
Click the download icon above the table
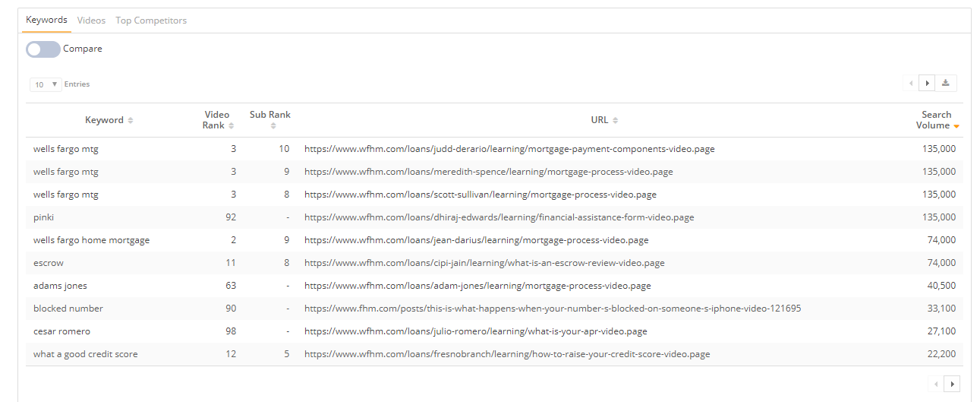(945, 83)
